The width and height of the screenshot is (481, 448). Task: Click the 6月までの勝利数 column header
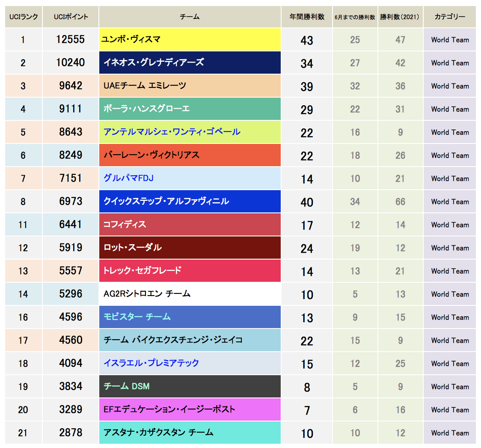coord(355,17)
